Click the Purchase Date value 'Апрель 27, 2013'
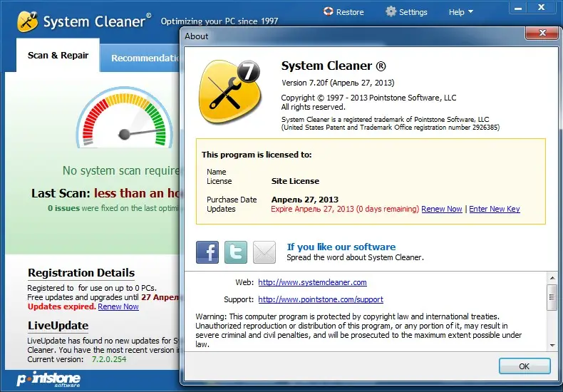The image size is (563, 392). 305,200
